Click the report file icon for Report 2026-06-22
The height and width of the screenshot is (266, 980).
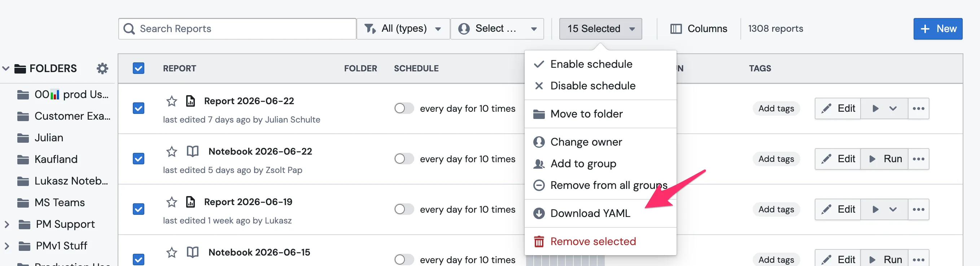190,101
